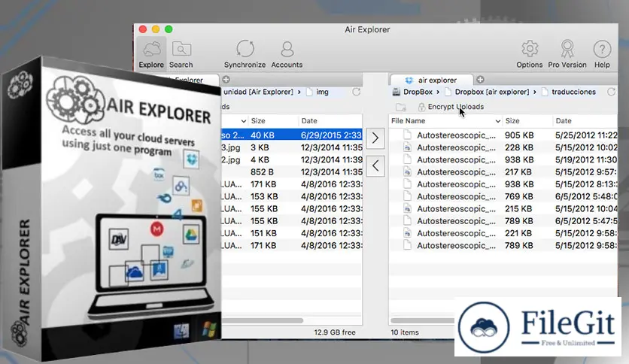
Task: Click the right pane horizontal scrollbar
Action: point(423,320)
